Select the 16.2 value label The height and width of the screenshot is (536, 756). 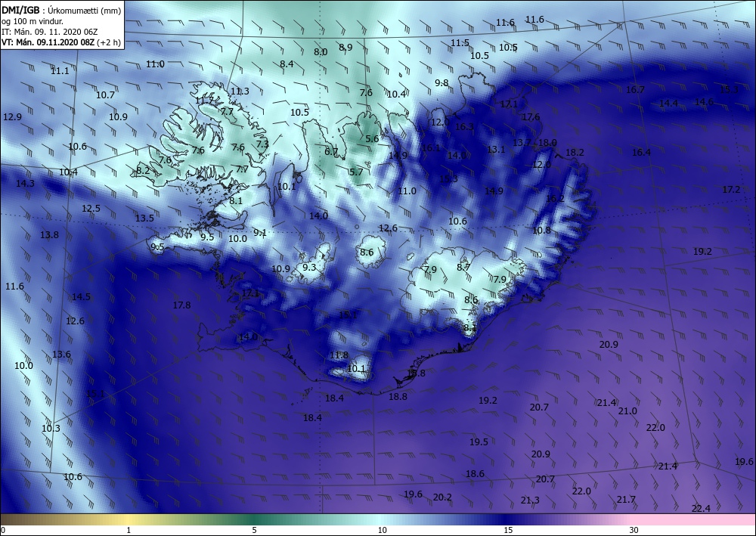coord(556,199)
